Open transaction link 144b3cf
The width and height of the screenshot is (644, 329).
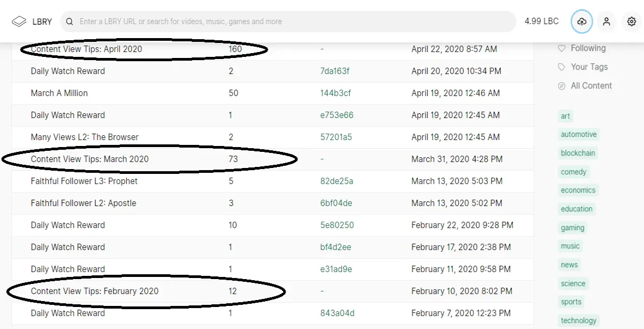pos(335,93)
